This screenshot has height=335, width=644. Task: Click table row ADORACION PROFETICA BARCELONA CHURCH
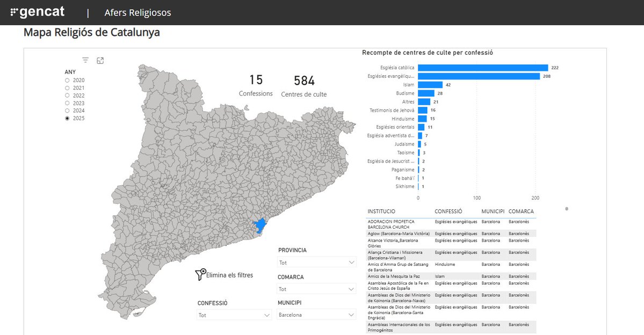click(451, 224)
